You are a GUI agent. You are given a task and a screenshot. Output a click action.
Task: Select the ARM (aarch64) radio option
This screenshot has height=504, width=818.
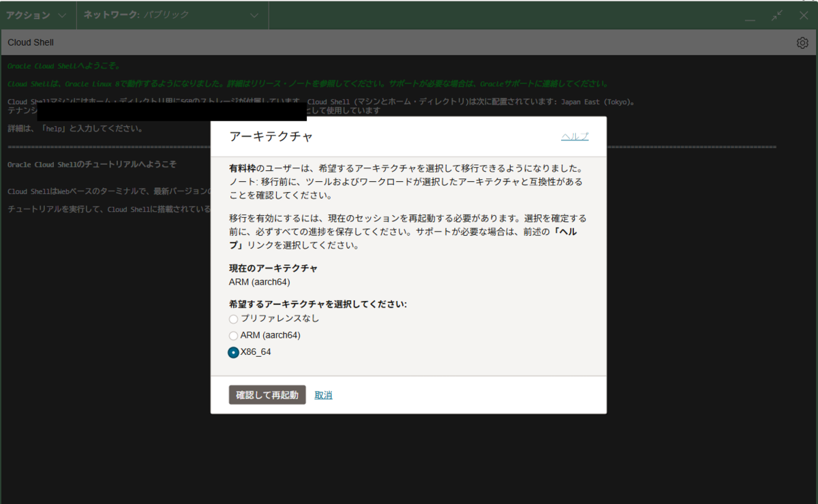(x=234, y=336)
